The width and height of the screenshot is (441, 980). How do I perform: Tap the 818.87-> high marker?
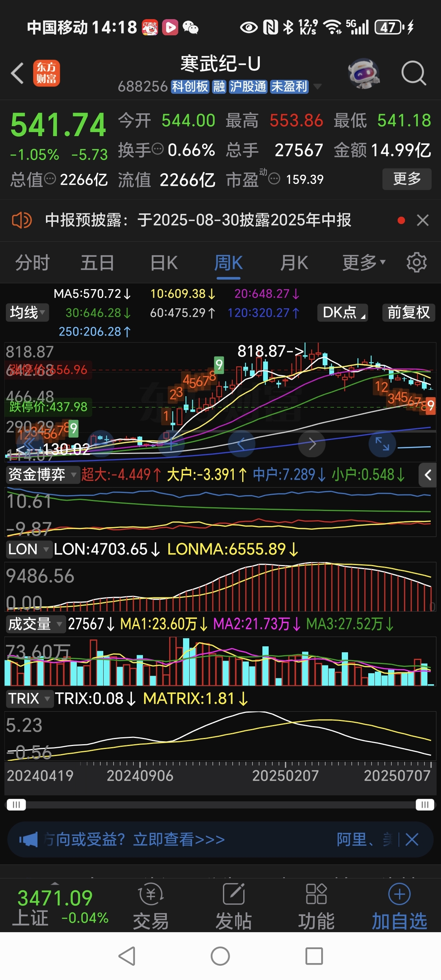pos(271,351)
